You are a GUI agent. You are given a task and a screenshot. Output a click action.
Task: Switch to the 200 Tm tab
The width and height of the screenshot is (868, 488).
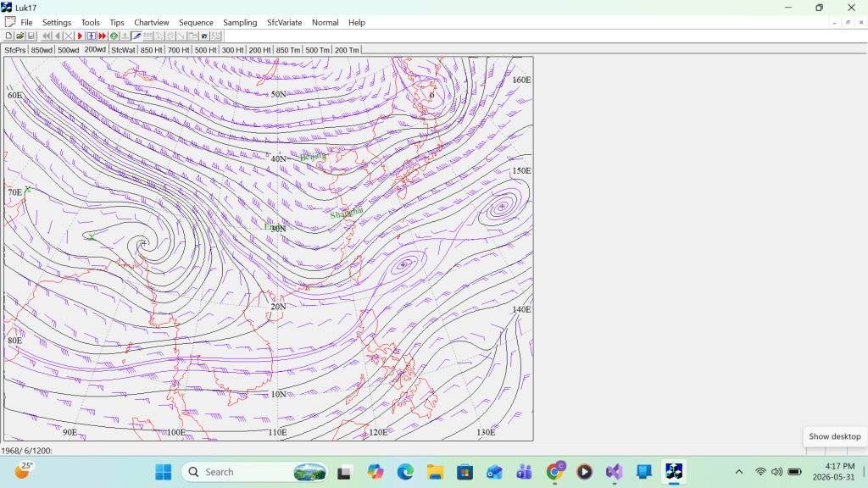click(x=347, y=50)
